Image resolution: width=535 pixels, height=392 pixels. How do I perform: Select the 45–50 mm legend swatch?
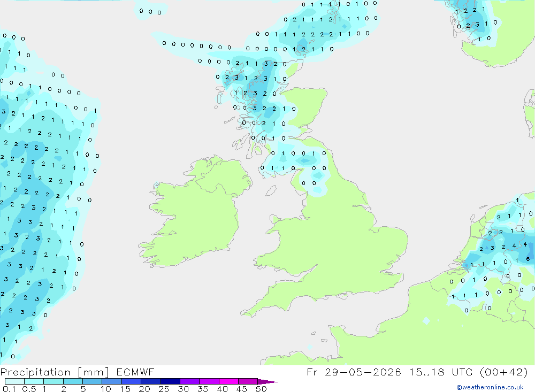pyautogui.click(x=248, y=381)
